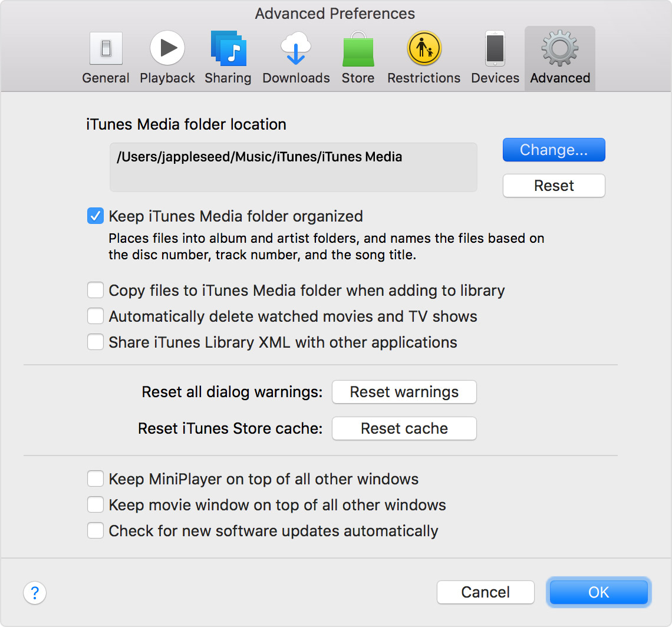Click the 'Places files into album' description text
The height and width of the screenshot is (627, 672).
326,246
